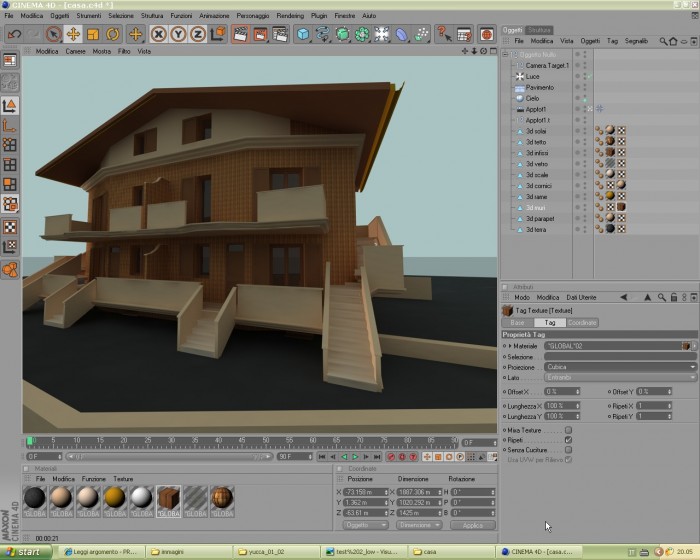Open the Windows start button
The height and width of the screenshot is (560, 700).
point(25,552)
